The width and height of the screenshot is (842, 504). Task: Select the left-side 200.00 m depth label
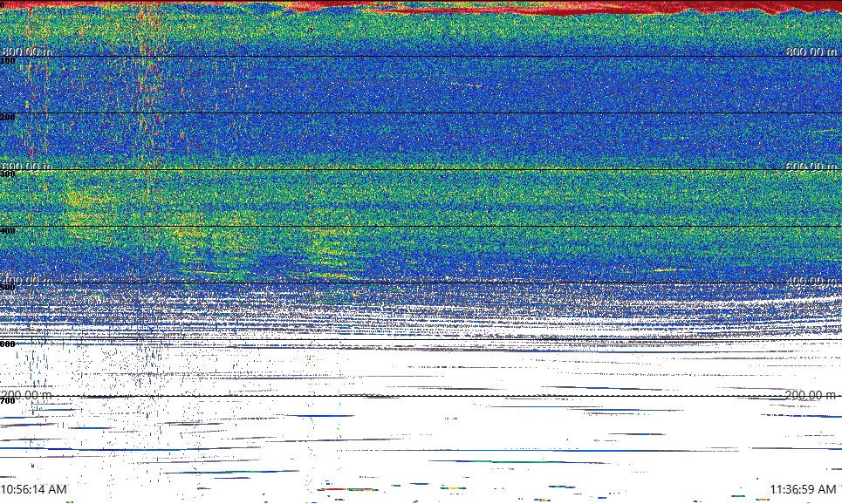[x=27, y=395]
